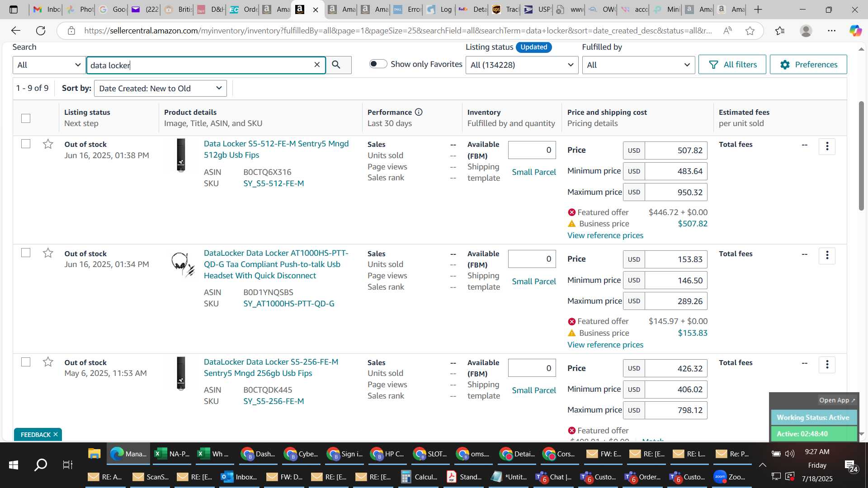Switch to D&H browser tab
This screenshot has height=488, width=868.
coord(211,9)
